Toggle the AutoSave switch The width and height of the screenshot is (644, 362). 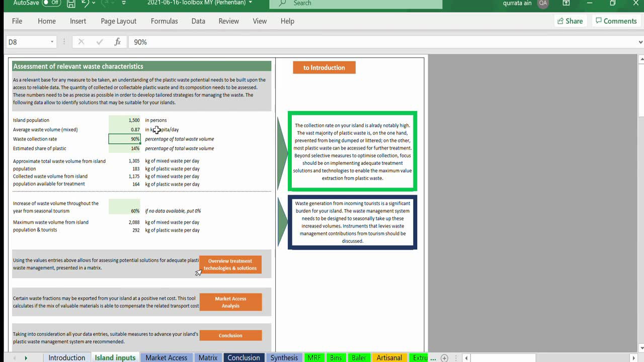click(x=51, y=3)
